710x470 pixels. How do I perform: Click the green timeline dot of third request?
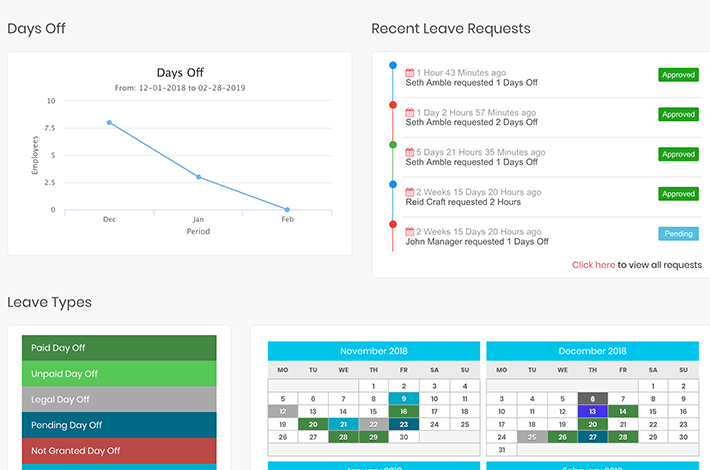pyautogui.click(x=393, y=145)
